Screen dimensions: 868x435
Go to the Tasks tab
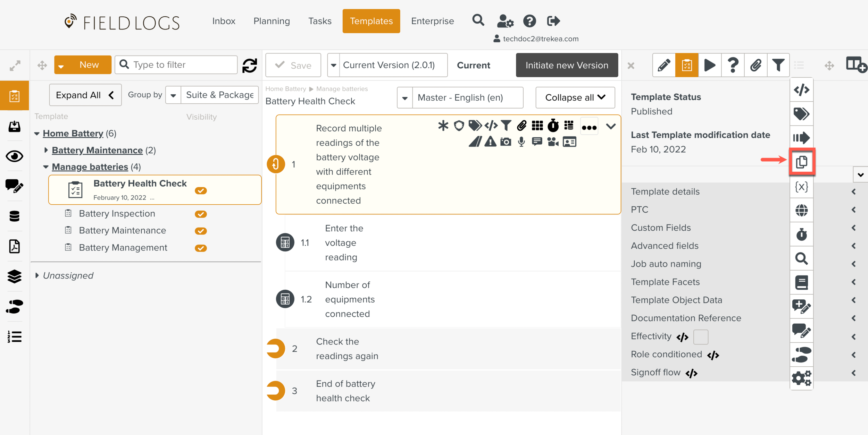pos(320,21)
